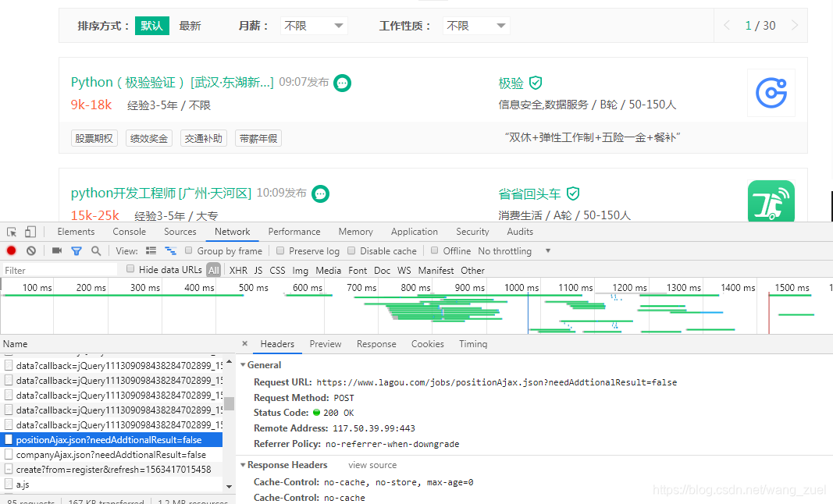The image size is (833, 504).
Task: Open the Elements tab
Action: coord(76,232)
